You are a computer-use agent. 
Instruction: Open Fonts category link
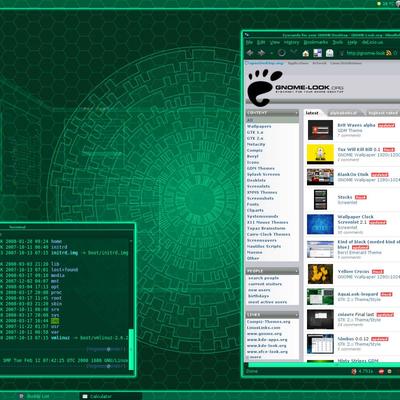pyautogui.click(x=253, y=204)
